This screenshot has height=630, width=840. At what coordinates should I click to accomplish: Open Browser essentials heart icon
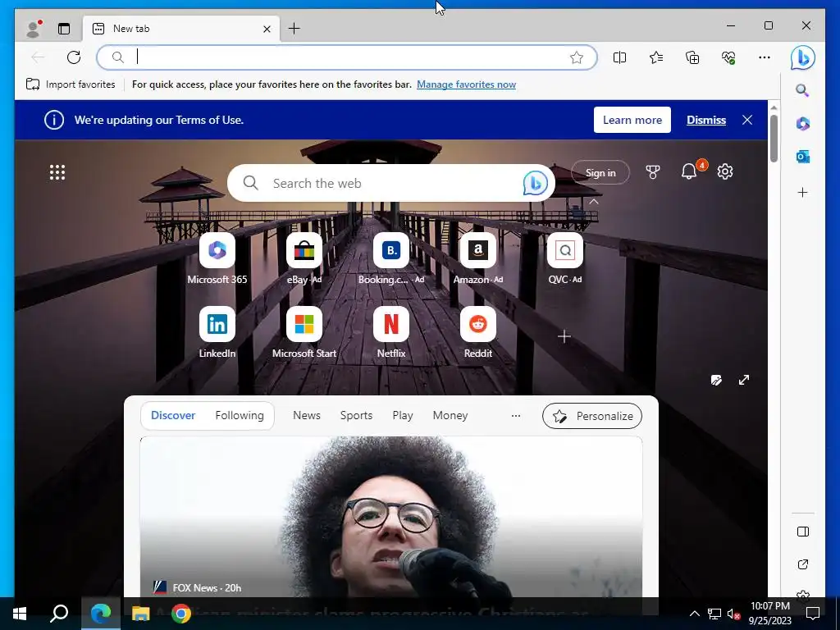tap(728, 57)
